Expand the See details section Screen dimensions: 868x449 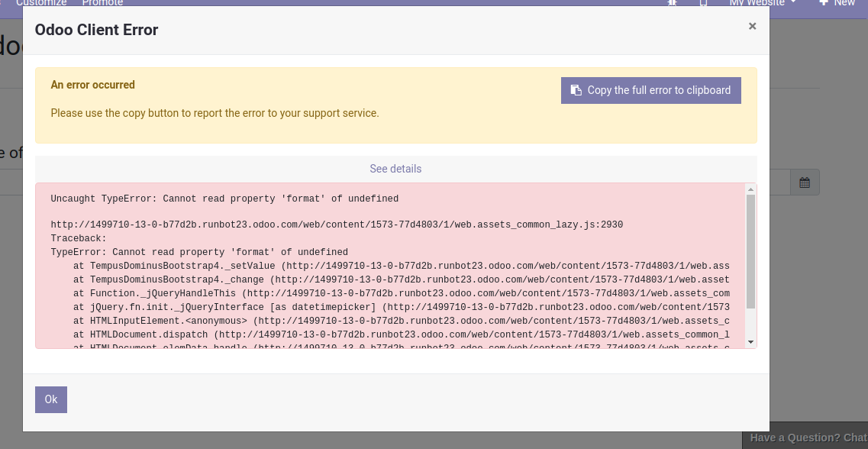[x=395, y=169]
